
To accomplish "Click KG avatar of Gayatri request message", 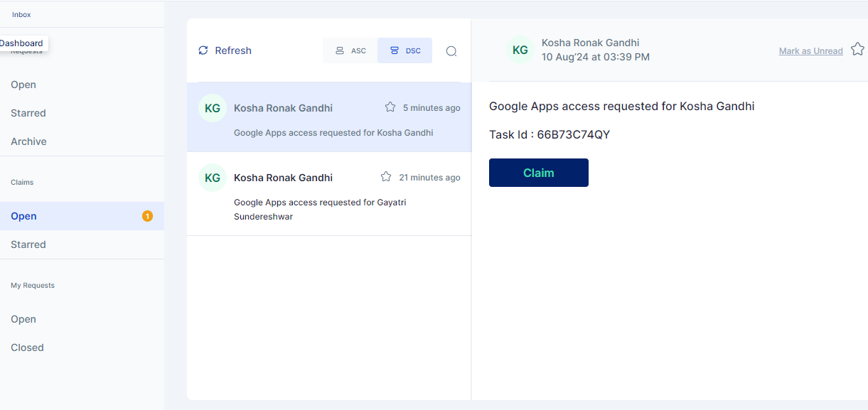I will [212, 178].
